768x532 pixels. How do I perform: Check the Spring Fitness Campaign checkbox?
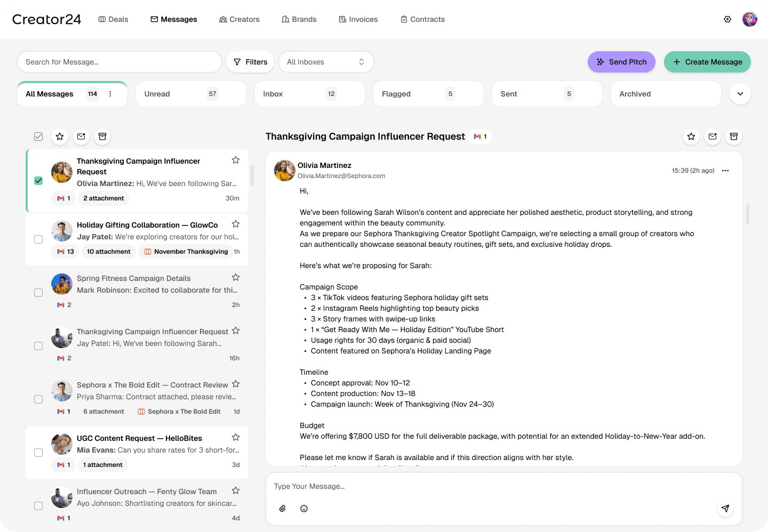[38, 293]
